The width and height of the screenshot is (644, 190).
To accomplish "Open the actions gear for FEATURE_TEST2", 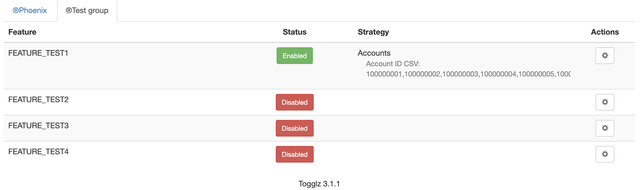I will pos(605,102).
